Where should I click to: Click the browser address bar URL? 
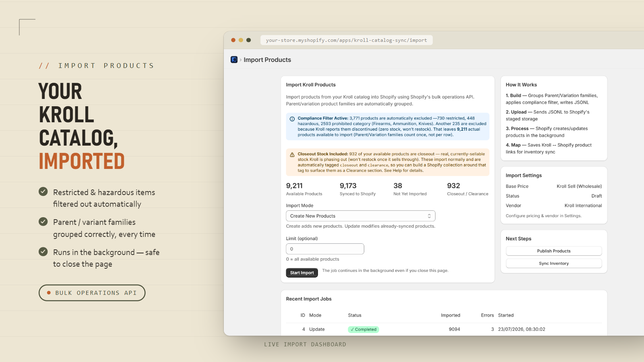tap(347, 40)
